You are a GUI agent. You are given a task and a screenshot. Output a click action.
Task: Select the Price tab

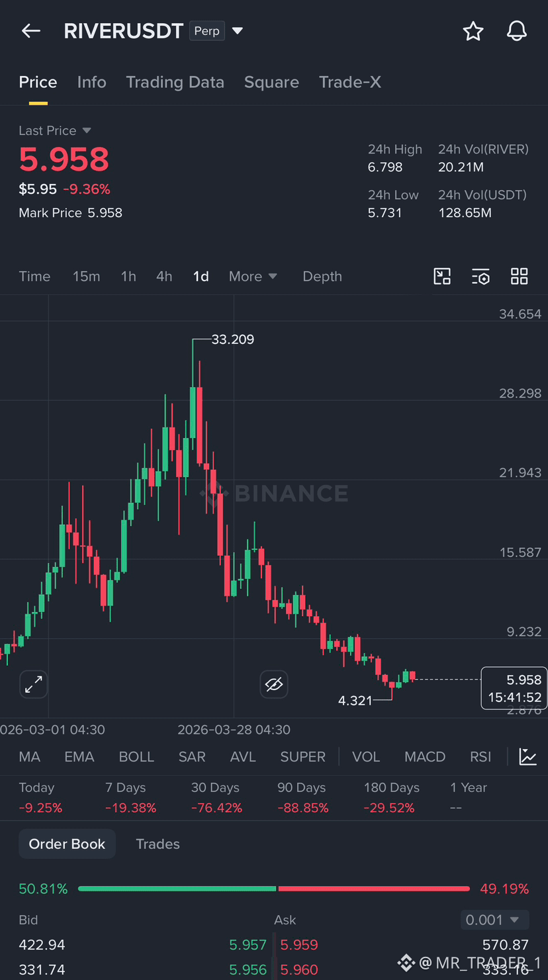tap(38, 82)
